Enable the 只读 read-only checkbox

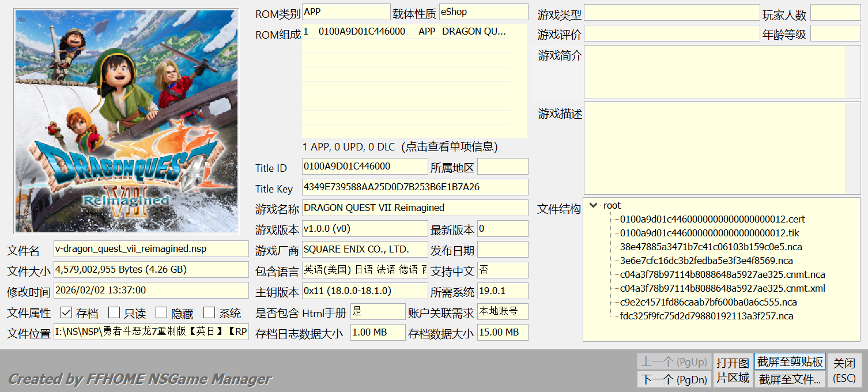coord(114,313)
